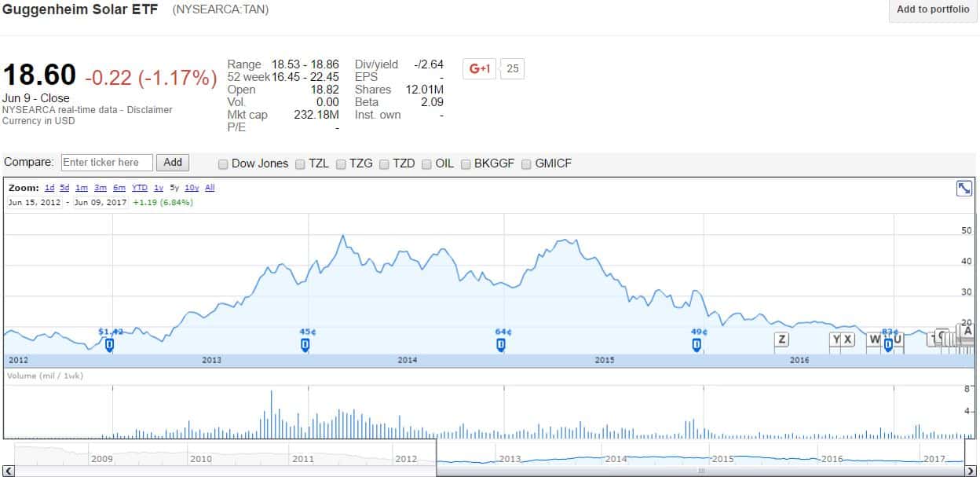Open the 45¢ dividend marker

click(x=305, y=344)
